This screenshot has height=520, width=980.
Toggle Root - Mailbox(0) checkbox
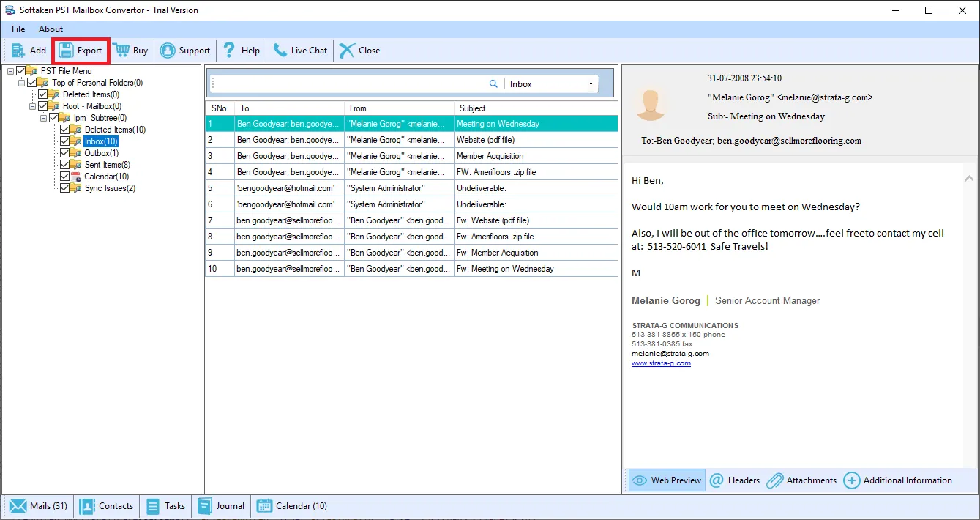tap(42, 106)
